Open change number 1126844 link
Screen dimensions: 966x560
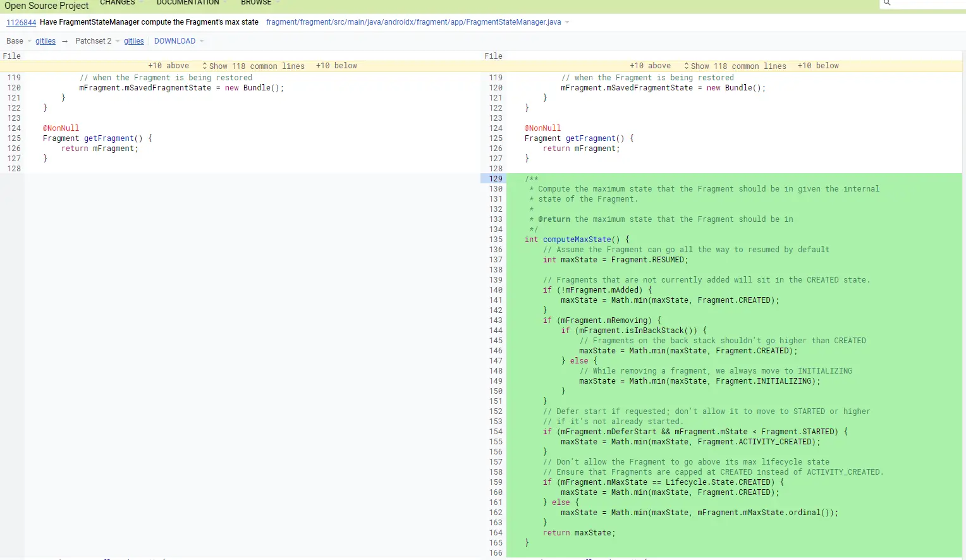pos(21,22)
